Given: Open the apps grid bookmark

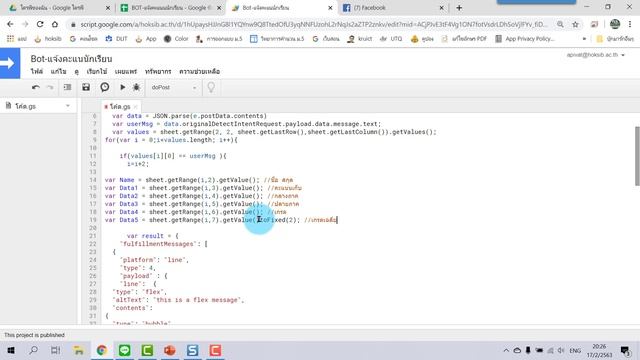Looking at the screenshot, I should (16, 39).
